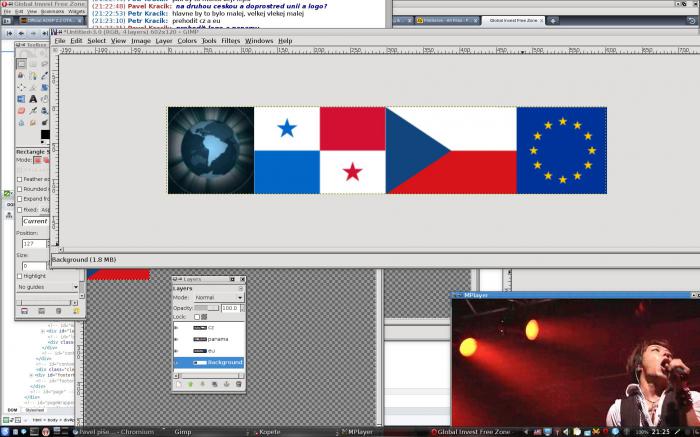Open the layer Mode dropdown (Normal)

coord(219,297)
